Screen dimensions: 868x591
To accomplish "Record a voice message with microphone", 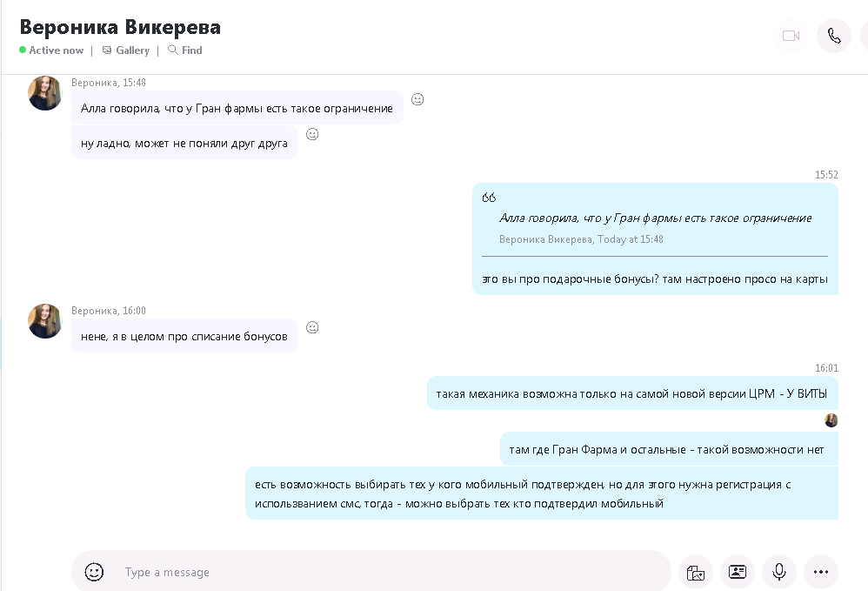I will [x=779, y=572].
